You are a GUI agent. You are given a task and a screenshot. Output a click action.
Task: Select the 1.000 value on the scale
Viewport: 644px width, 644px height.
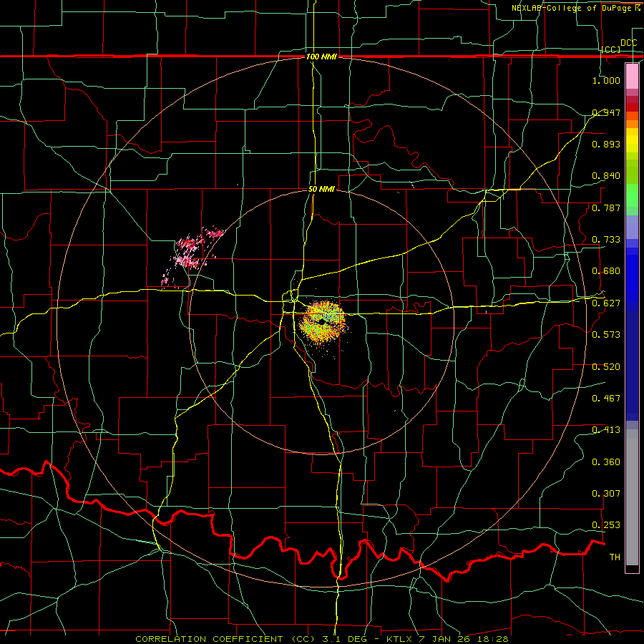(x=606, y=80)
